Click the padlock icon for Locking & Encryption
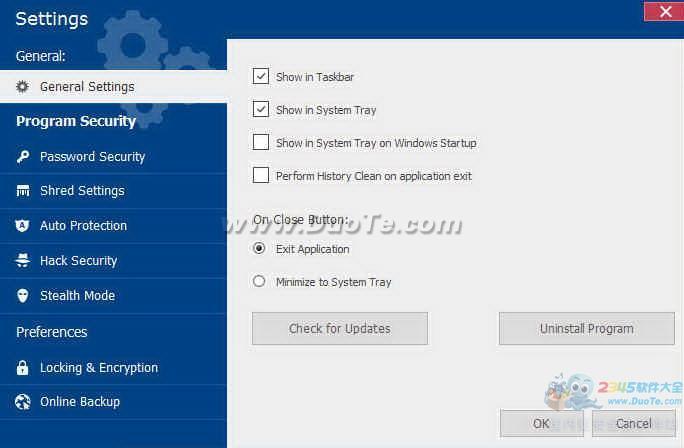 (22, 368)
